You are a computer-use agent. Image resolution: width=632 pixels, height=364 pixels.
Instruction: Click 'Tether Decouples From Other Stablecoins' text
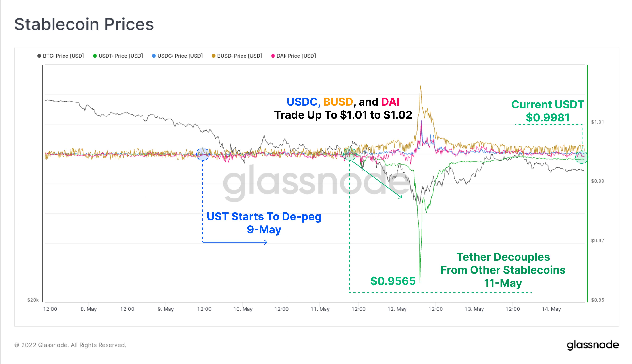(x=503, y=270)
